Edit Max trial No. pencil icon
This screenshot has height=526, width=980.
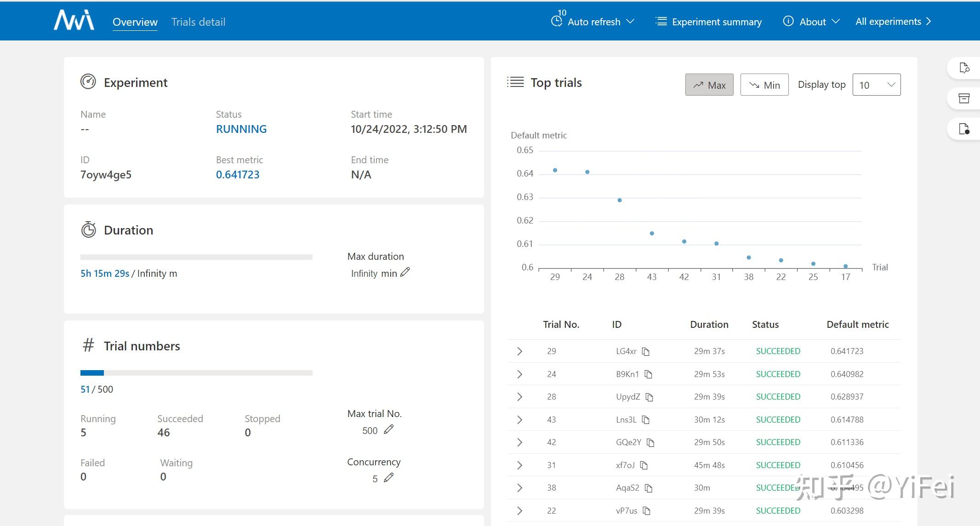tap(389, 429)
